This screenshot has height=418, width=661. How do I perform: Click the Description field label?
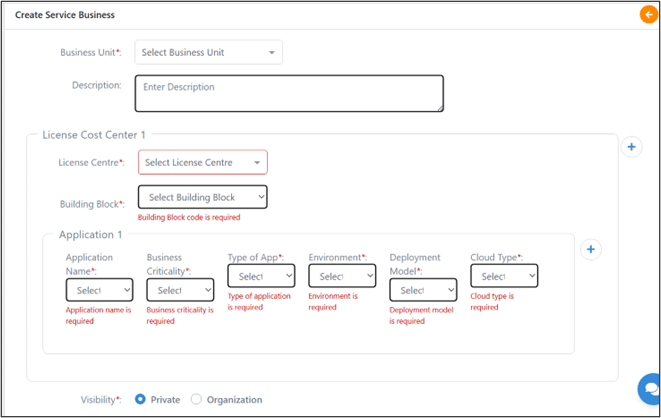97,85
